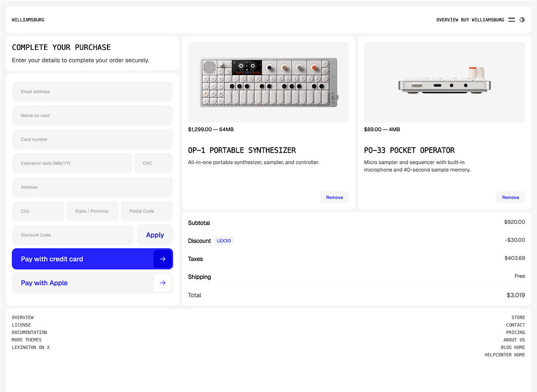Pay with credit card
537x392 pixels.
(92, 259)
